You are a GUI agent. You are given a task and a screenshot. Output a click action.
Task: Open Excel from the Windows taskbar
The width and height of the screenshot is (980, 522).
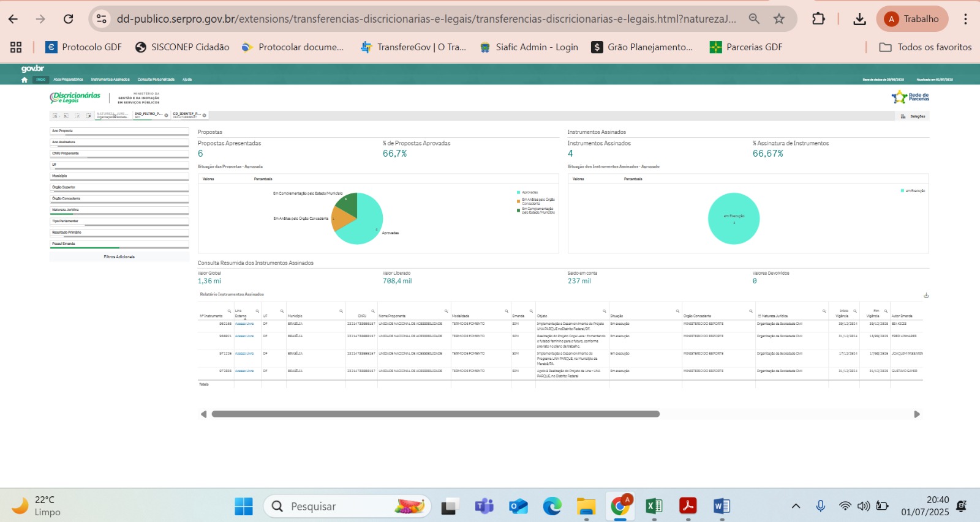point(654,506)
